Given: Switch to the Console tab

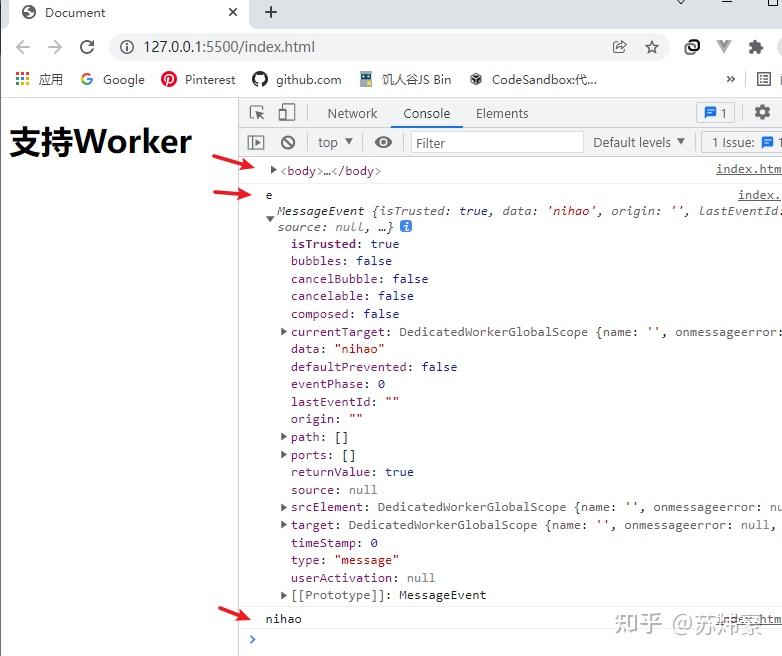Looking at the screenshot, I should pyautogui.click(x=426, y=114).
